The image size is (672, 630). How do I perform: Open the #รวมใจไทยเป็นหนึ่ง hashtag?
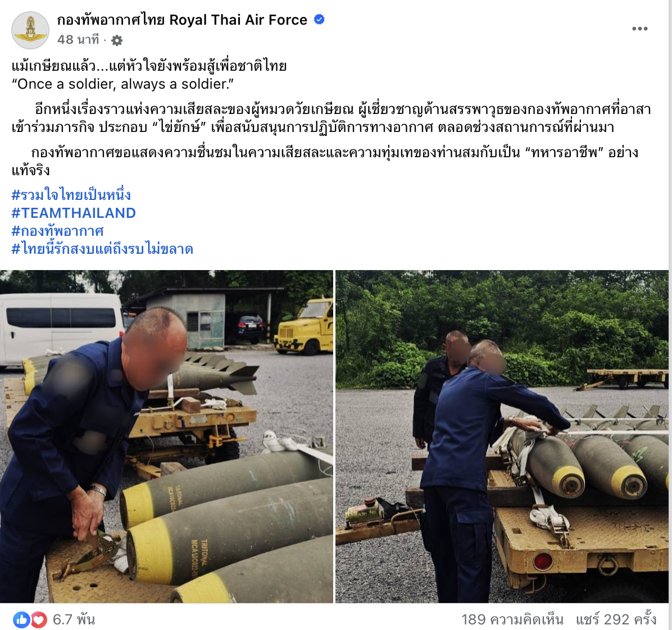click(71, 195)
